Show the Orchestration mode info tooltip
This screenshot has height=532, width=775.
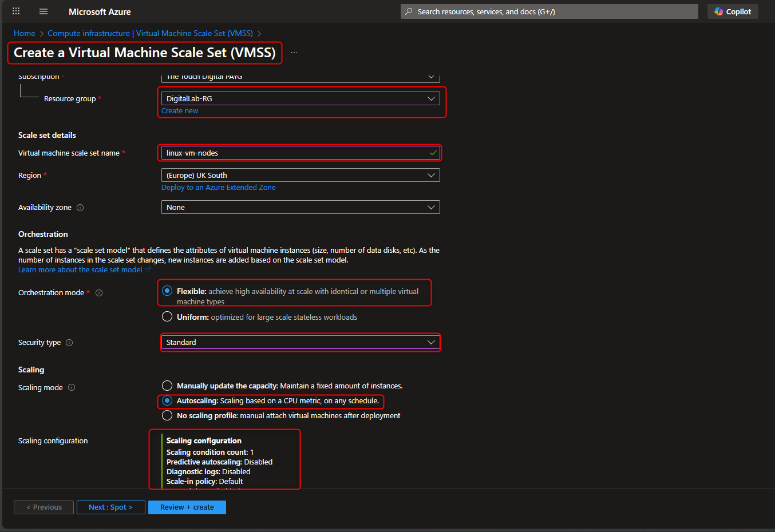(99, 292)
